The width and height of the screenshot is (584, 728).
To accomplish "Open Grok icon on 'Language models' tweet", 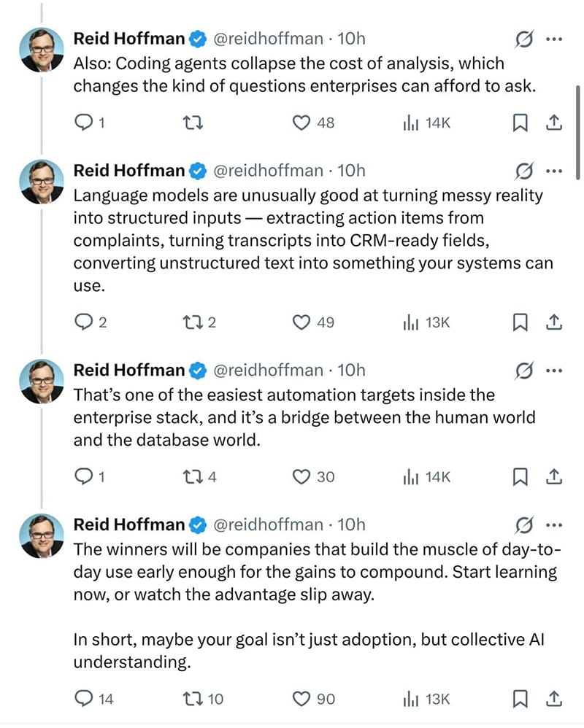I will pyautogui.click(x=524, y=171).
